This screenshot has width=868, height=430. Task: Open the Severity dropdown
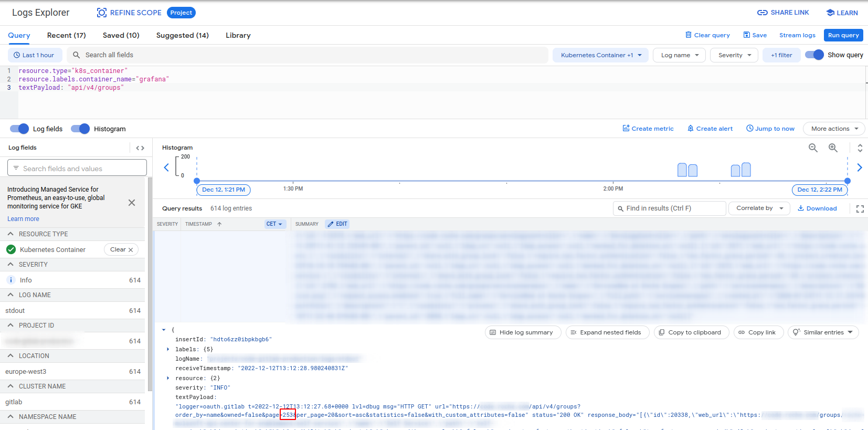(734, 55)
